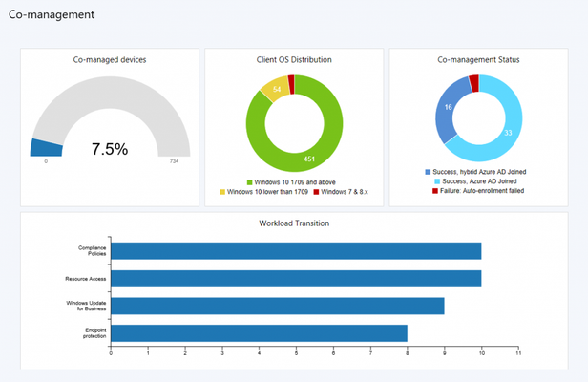Image resolution: width=588 pixels, height=382 pixels.
Task: Click the light blue Azure AD Joined legend swatch
Action: (x=437, y=181)
